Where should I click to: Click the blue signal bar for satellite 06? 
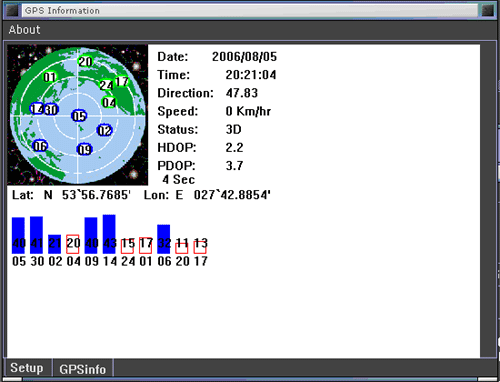tap(164, 239)
